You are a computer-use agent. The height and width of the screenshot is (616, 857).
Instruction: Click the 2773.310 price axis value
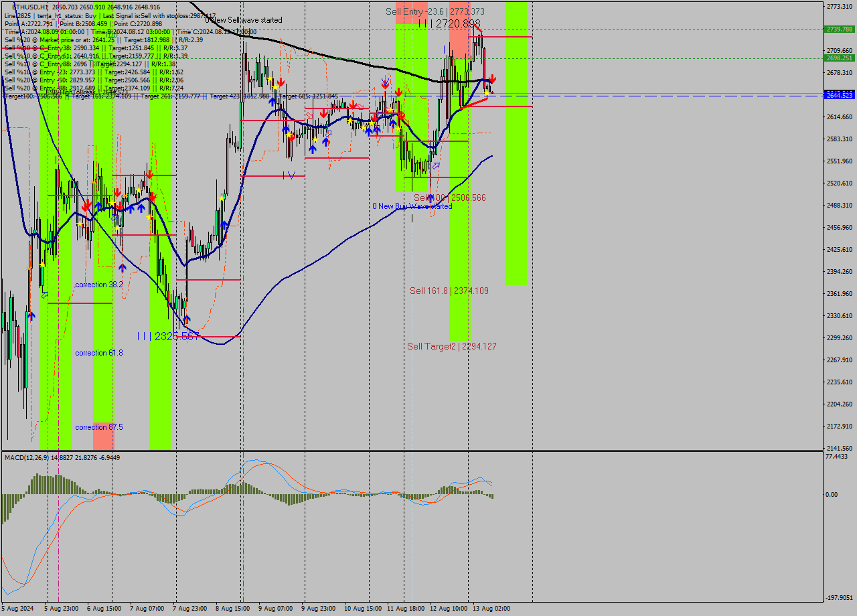tap(840, 6)
